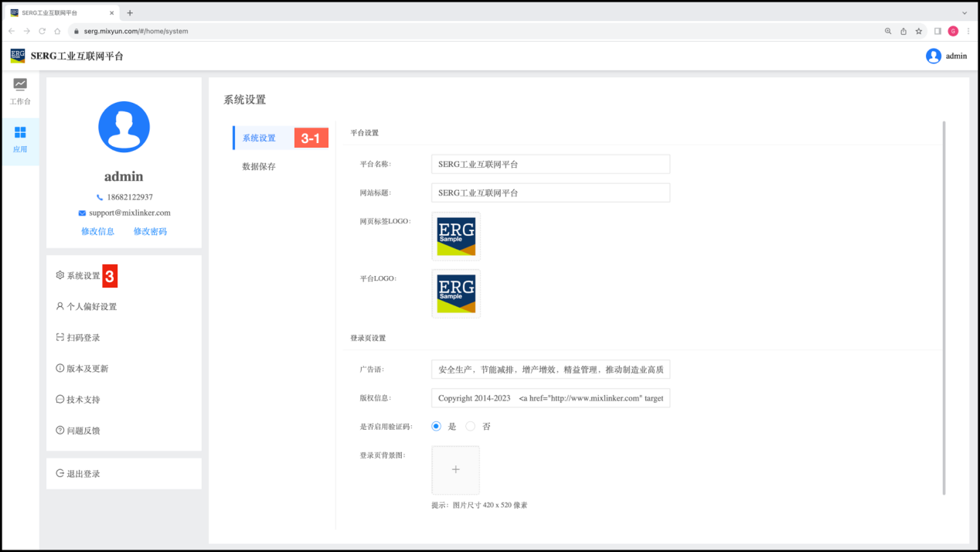
Task: Click the 平台名称 input field
Action: [550, 164]
